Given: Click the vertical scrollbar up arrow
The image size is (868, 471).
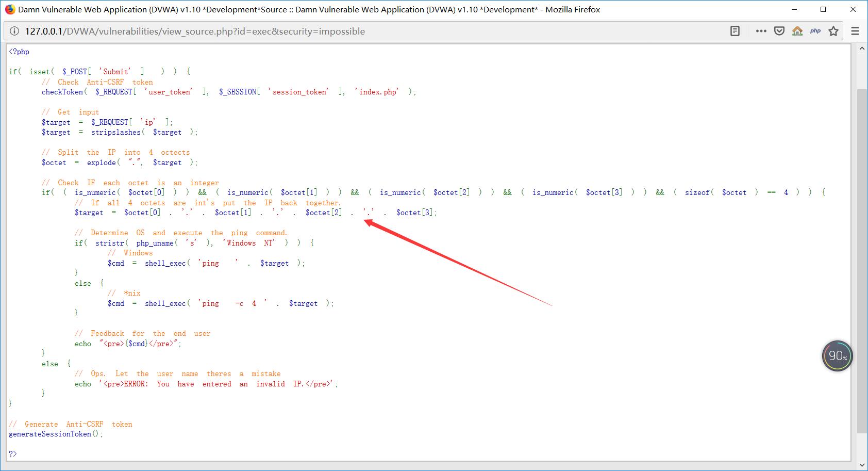Looking at the screenshot, I should pos(862,48).
